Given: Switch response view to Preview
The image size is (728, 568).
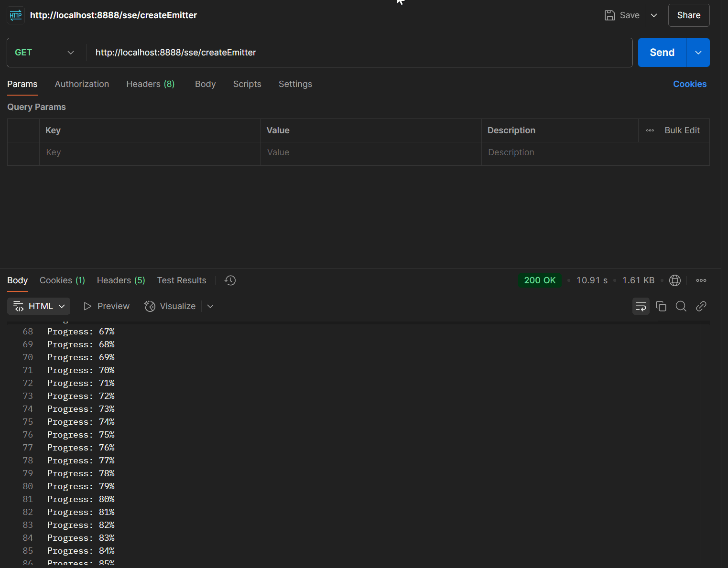Looking at the screenshot, I should 107,306.
